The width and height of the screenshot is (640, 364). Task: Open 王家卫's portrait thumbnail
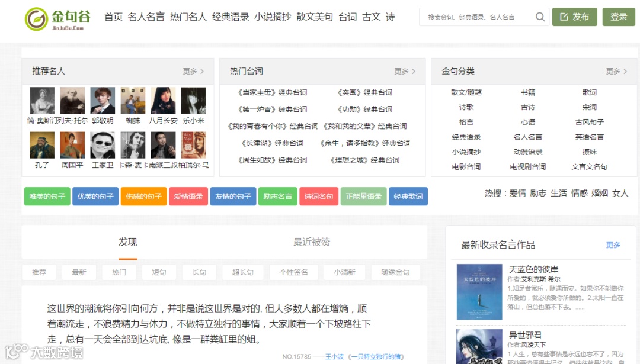(x=103, y=145)
